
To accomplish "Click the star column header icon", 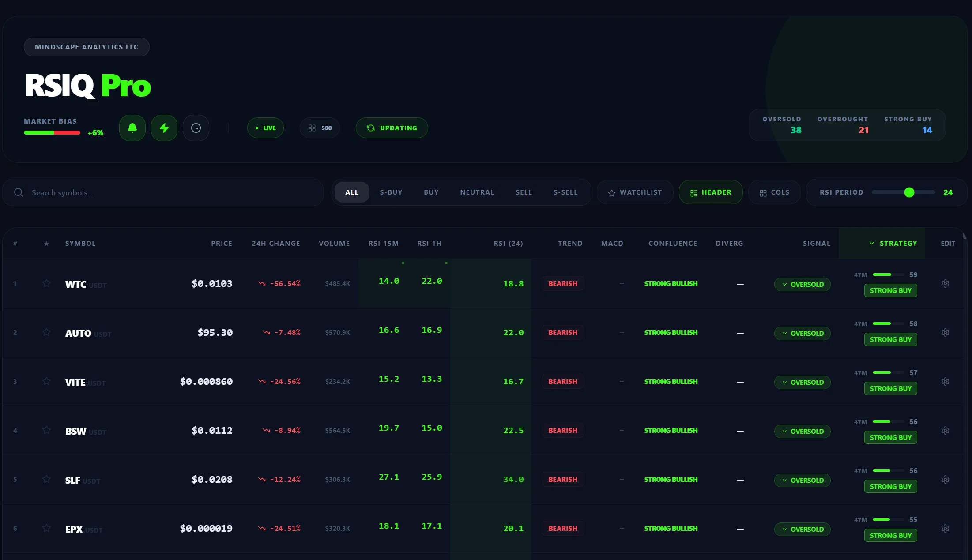I will tap(46, 244).
